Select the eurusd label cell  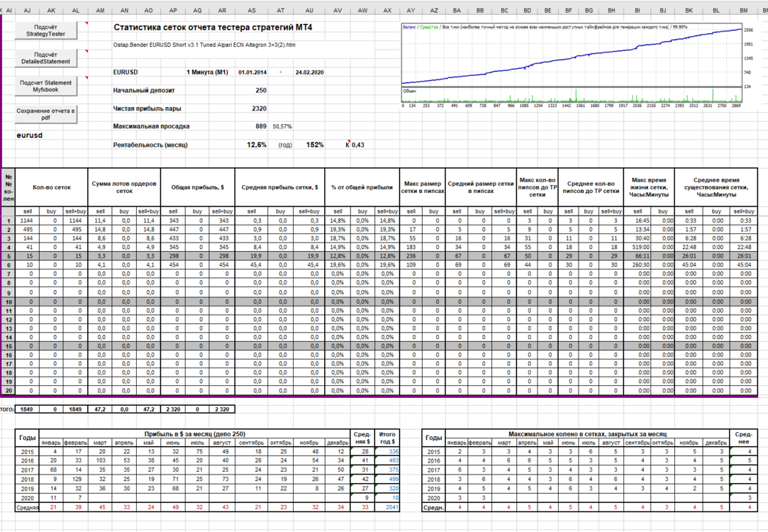tap(29, 135)
